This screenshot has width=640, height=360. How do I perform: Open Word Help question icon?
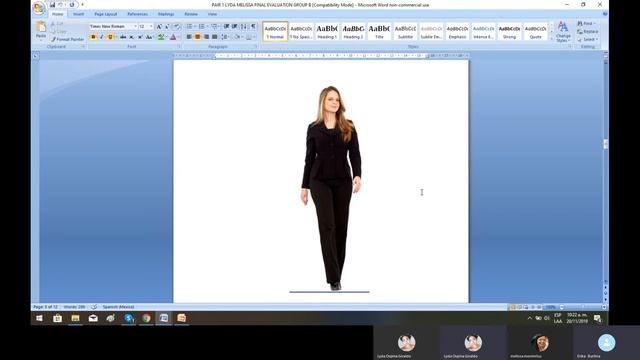point(605,14)
